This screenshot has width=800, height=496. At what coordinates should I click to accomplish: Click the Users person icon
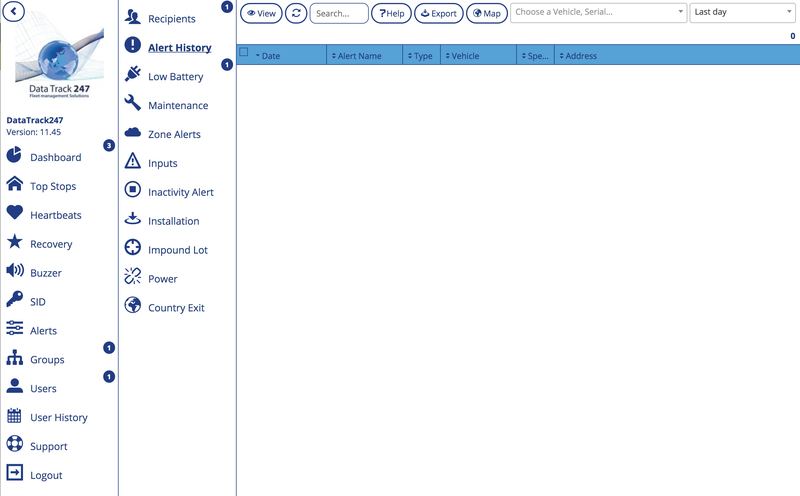point(14,386)
